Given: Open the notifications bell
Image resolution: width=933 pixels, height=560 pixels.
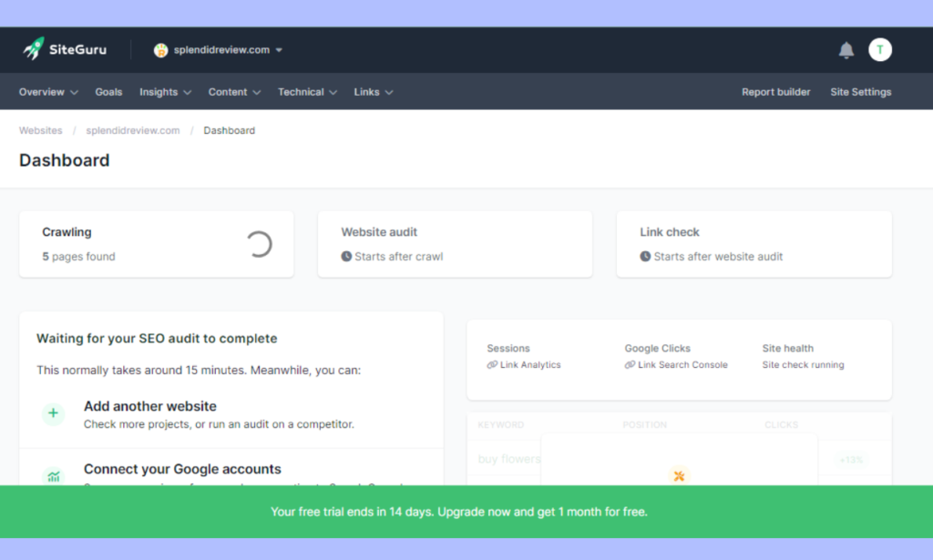Looking at the screenshot, I should [846, 50].
